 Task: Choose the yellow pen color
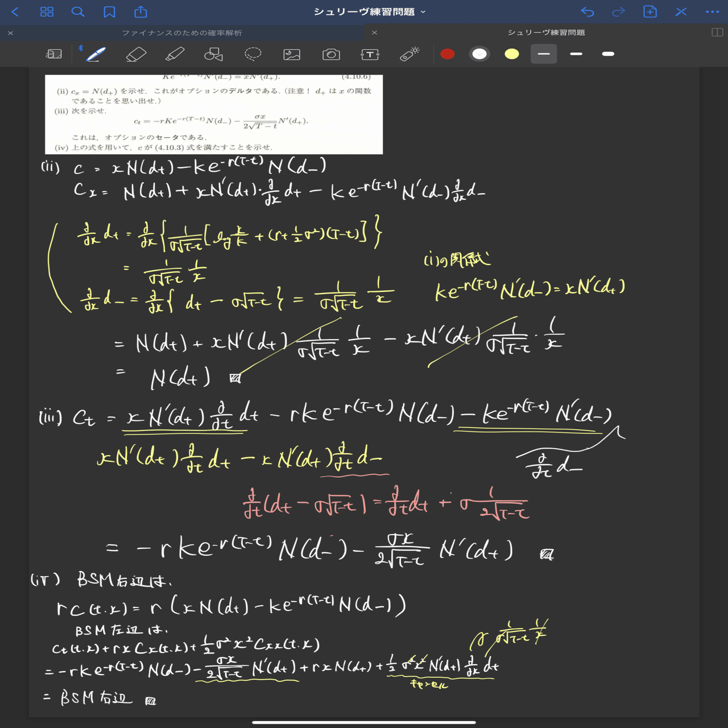[x=512, y=54]
